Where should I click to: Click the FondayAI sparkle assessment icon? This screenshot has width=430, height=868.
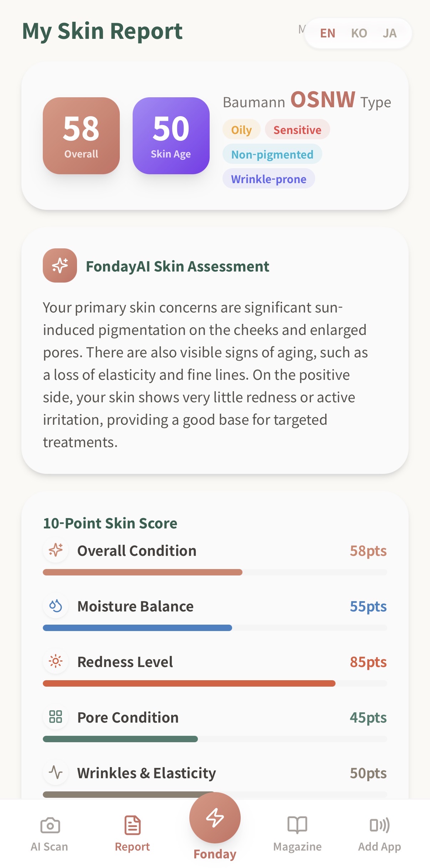(x=60, y=265)
